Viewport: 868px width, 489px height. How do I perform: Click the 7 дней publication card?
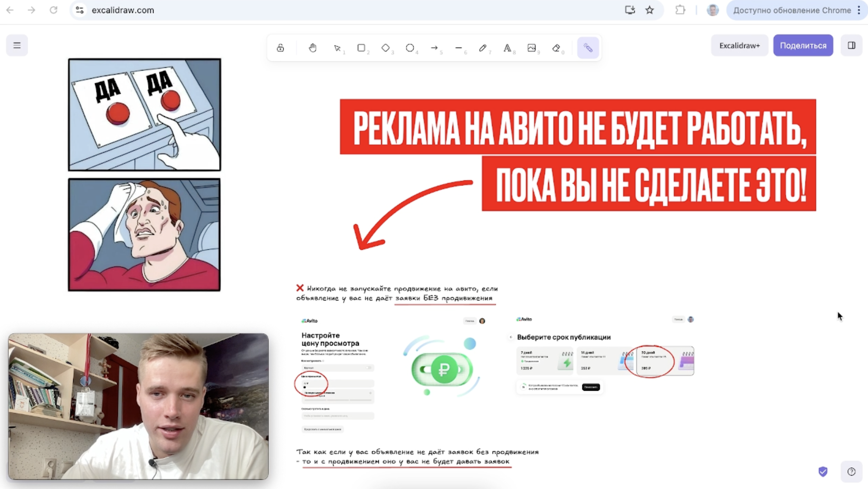545,361
